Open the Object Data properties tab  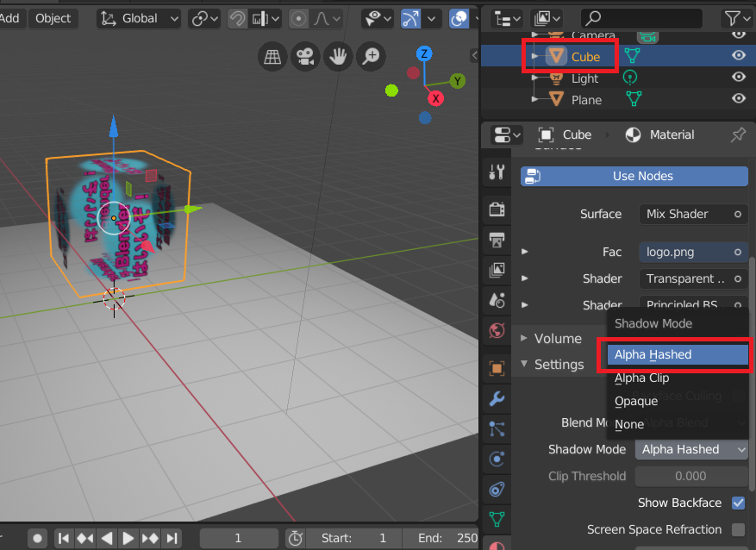tap(497, 519)
